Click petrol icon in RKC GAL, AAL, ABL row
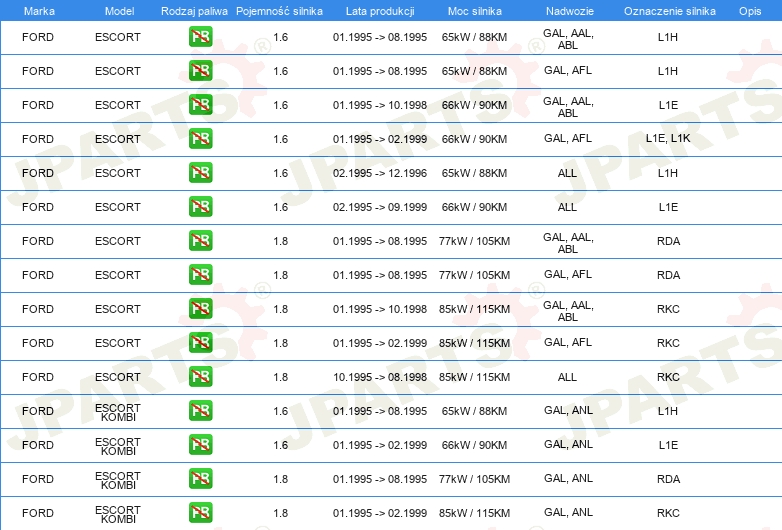Viewport: 782px width, 530px height. [x=200, y=308]
